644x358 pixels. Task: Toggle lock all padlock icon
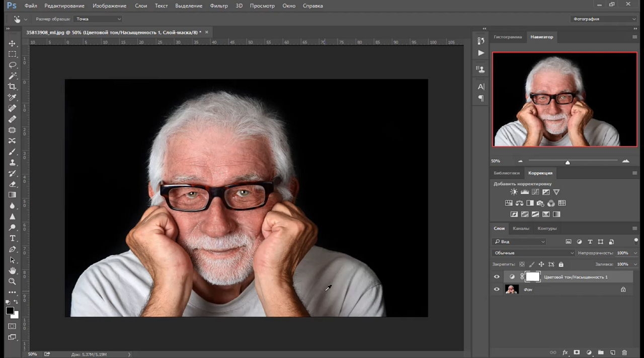click(561, 264)
